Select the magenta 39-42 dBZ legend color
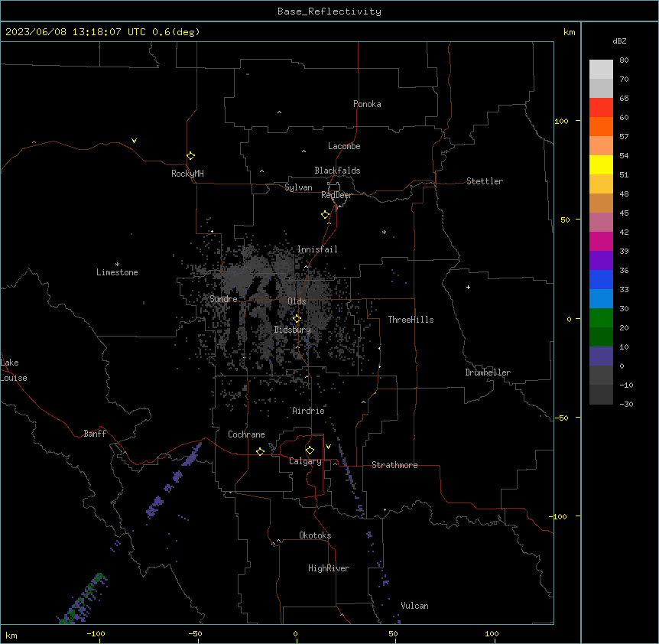Viewport: 659px width, 644px height. [x=601, y=241]
